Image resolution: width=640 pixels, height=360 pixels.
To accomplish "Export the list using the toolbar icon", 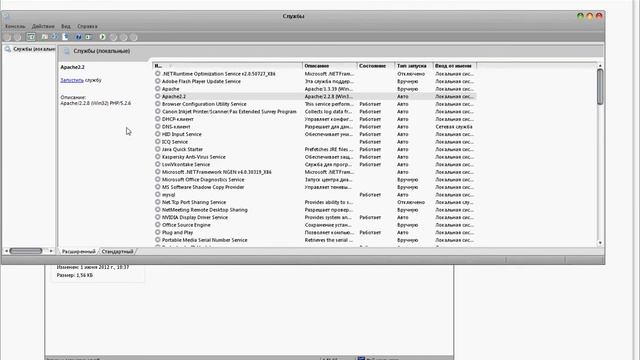I will click(65, 37).
